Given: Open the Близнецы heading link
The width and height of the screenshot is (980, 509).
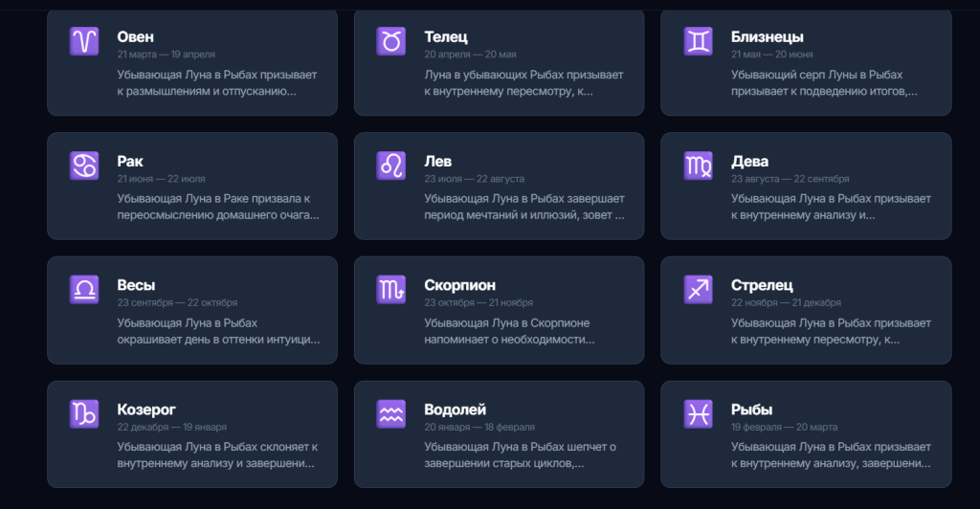Looking at the screenshot, I should tap(767, 37).
